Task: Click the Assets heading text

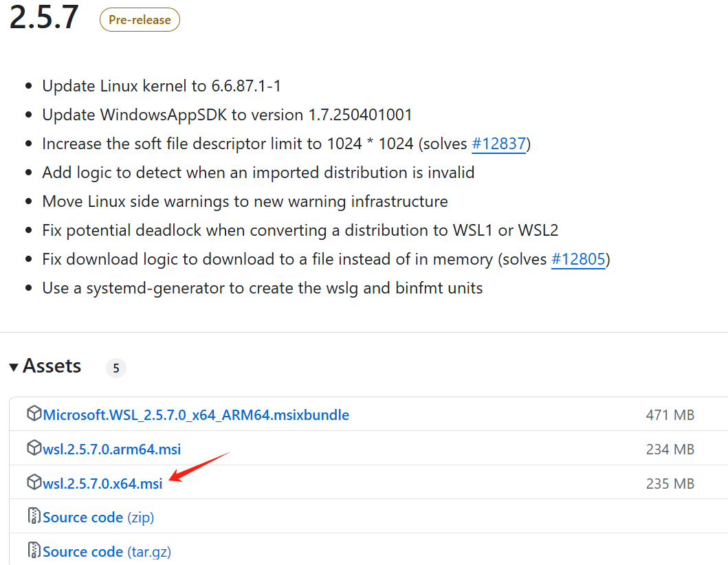Action: coord(52,366)
